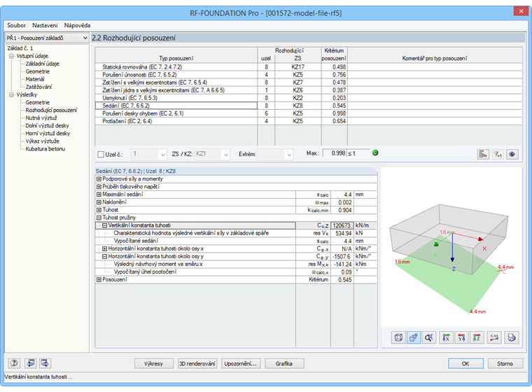Open the Nastavení menu

pos(45,25)
